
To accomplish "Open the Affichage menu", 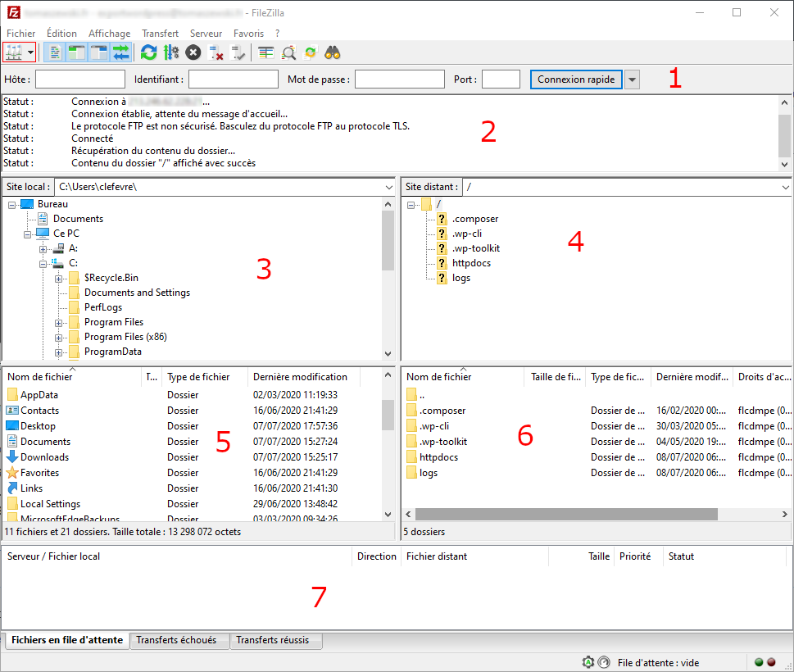I will (109, 34).
